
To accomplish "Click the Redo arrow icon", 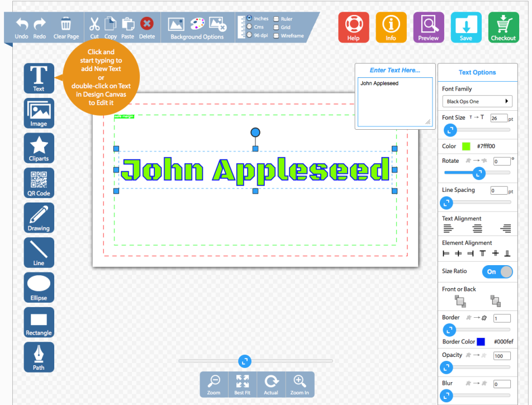I will click(40, 24).
